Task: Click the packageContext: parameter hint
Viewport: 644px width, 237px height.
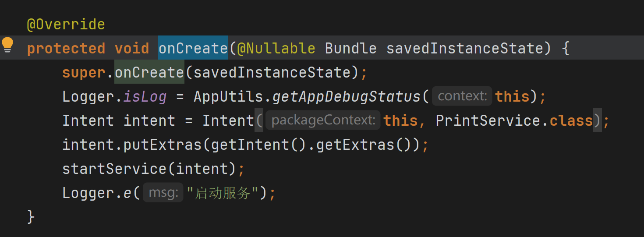Action: (x=323, y=120)
